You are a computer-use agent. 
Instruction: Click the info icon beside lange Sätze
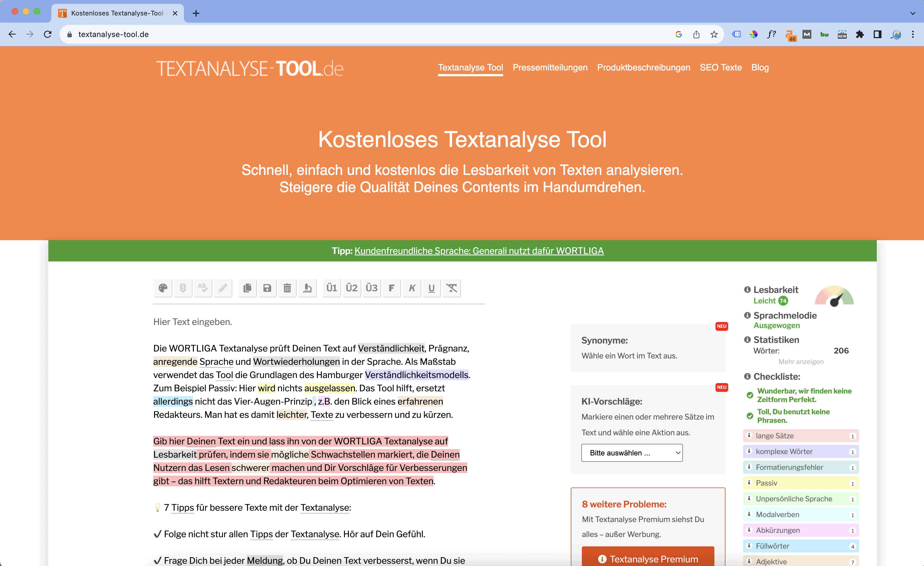pos(749,435)
